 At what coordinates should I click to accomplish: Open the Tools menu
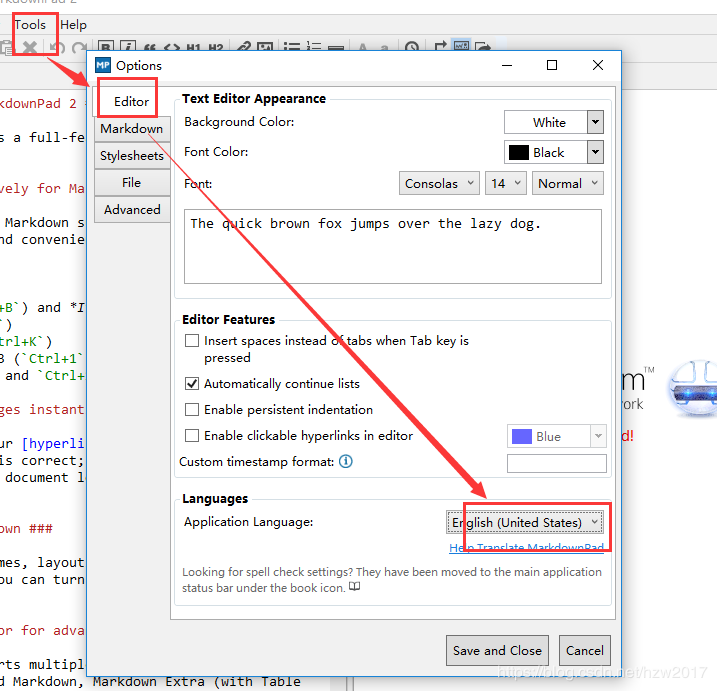tap(30, 24)
